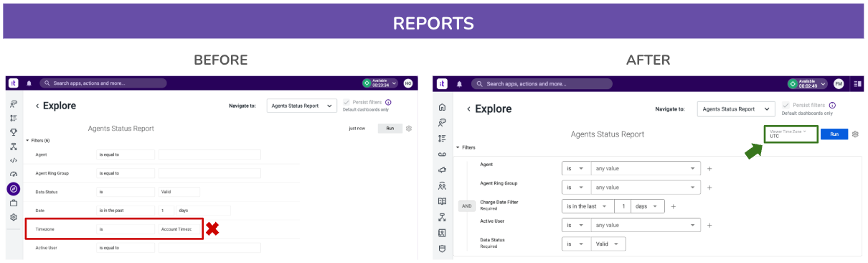The width and height of the screenshot is (868, 263).
Task: Open Data Status 'Valid' dropdown in AFTER
Action: click(x=608, y=244)
